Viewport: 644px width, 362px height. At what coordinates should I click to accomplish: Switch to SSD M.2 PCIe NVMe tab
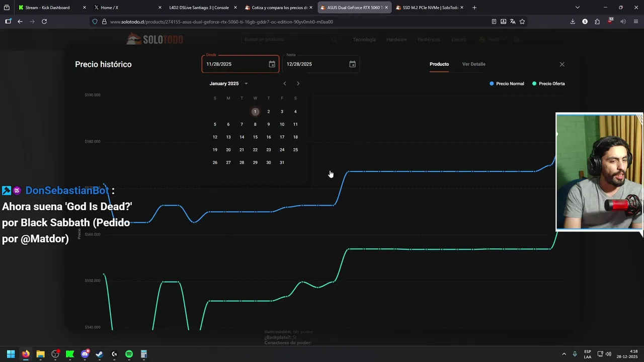coord(430,8)
